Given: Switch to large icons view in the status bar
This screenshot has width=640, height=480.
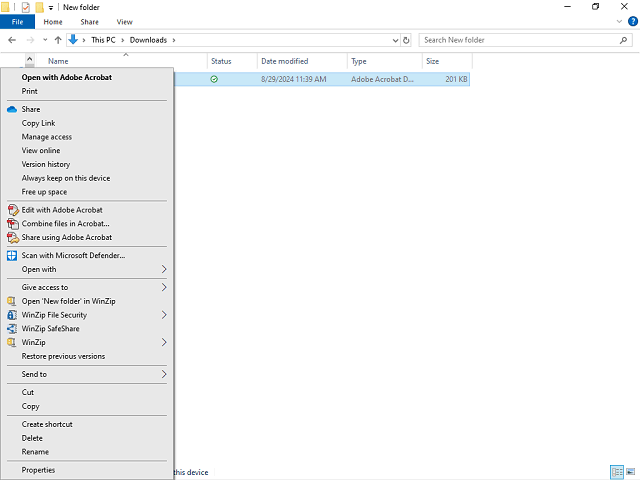Looking at the screenshot, I should 631,472.
